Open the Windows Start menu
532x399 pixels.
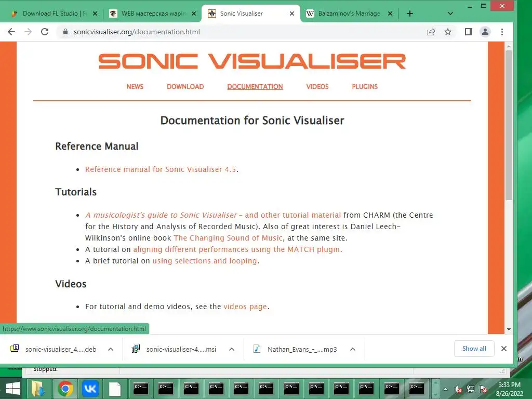coord(13,389)
